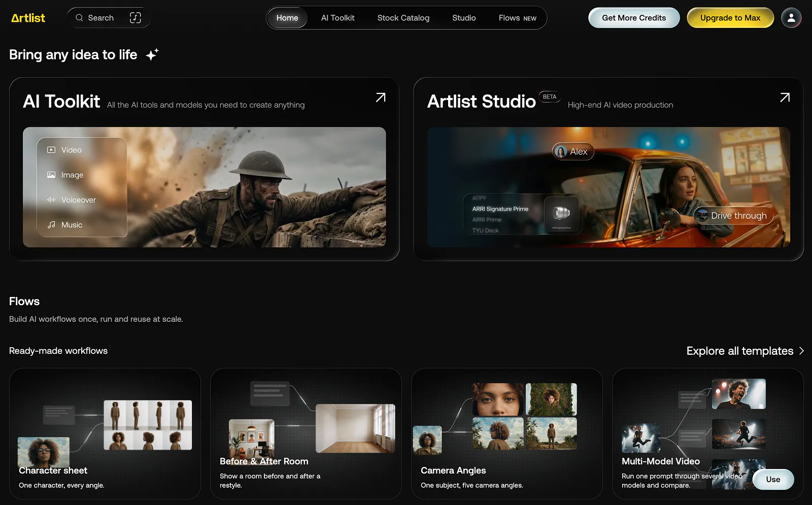The image size is (812, 505).
Task: Open the Multi-Model Video workflow title
Action: point(661,461)
